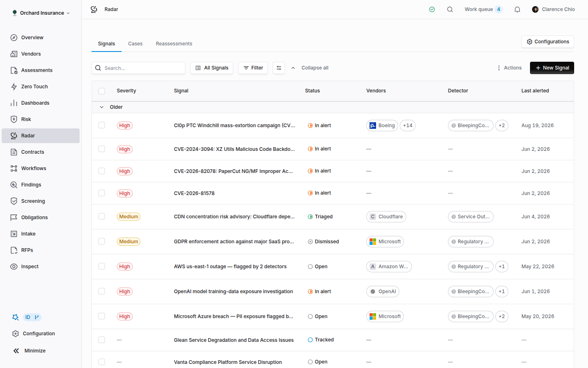This screenshot has height=368, width=588.
Task: Open the Microsoft Azure breach signal
Action: 234,316
